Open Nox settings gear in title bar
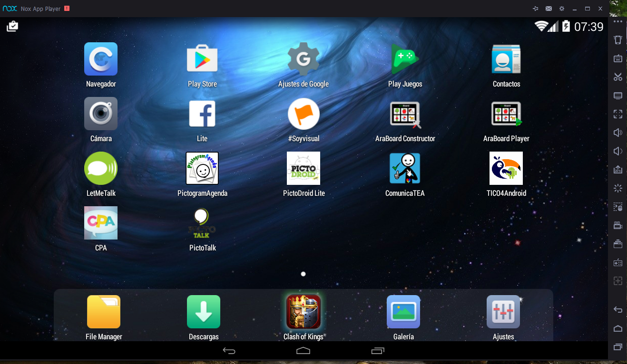This screenshot has height=364, width=627. 562,9
